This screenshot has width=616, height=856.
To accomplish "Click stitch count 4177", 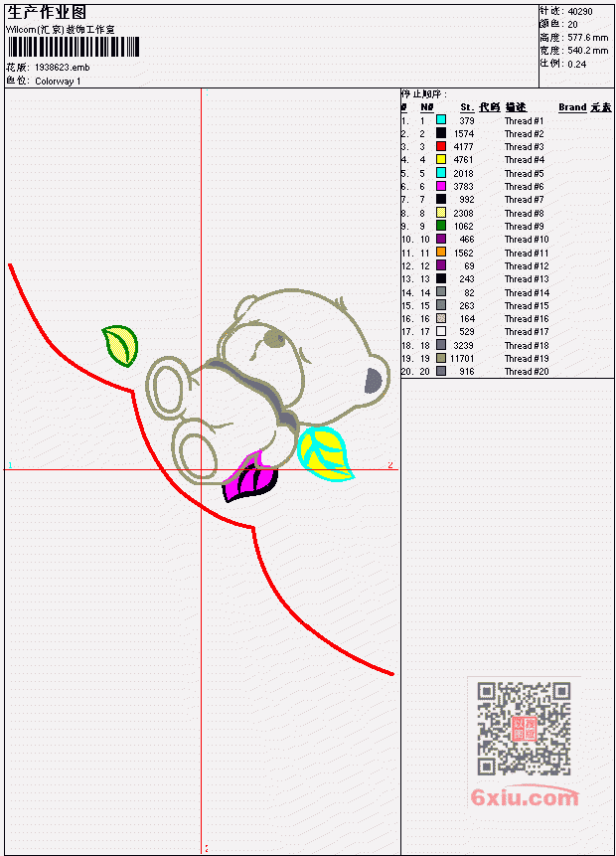I will (x=464, y=147).
